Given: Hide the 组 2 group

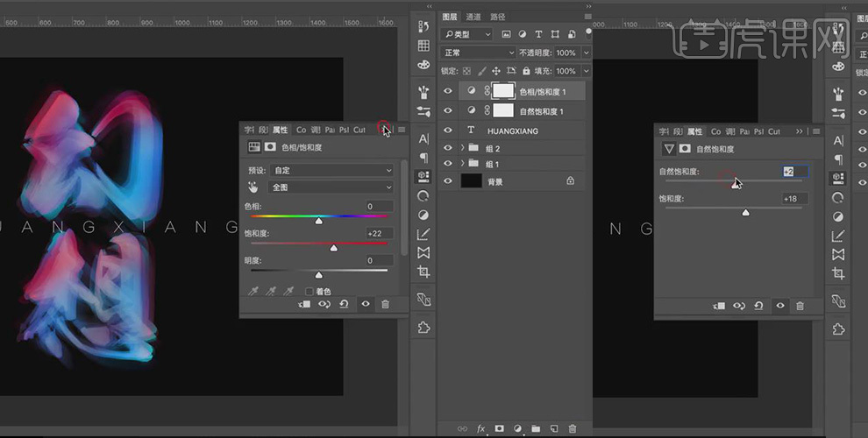Looking at the screenshot, I should click(448, 148).
